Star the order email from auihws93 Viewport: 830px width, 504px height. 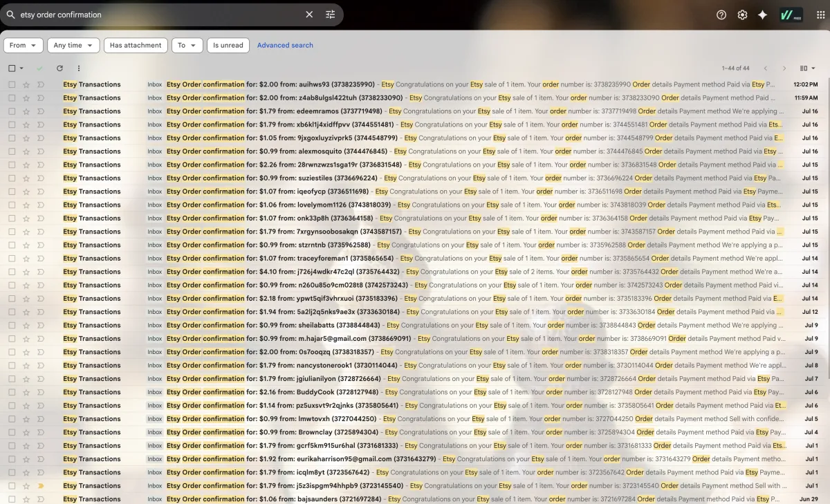[x=26, y=84]
